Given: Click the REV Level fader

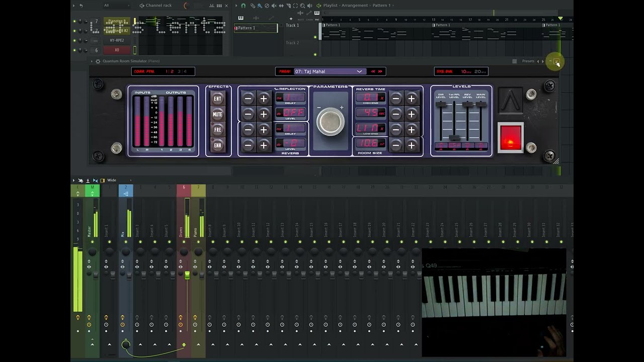Looking at the screenshot, I should click(x=468, y=105).
